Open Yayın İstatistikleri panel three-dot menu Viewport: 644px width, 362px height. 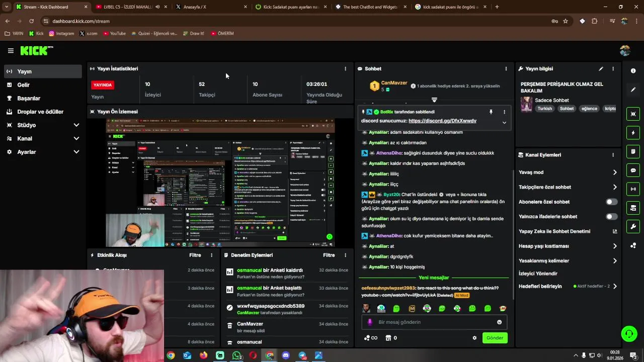pyautogui.click(x=345, y=69)
